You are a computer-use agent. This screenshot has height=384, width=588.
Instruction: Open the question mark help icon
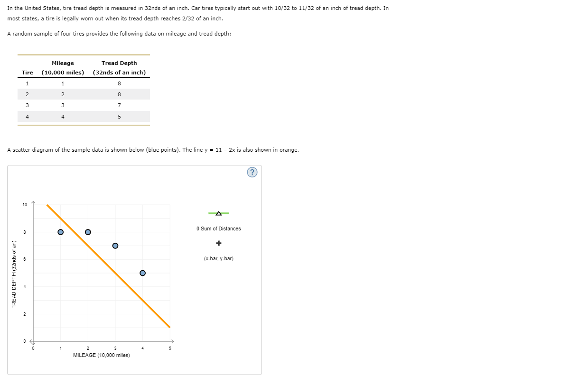[x=252, y=173]
